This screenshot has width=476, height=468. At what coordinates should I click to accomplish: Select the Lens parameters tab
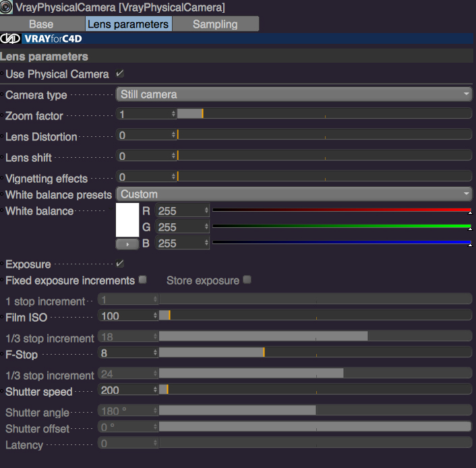pyautogui.click(x=128, y=24)
